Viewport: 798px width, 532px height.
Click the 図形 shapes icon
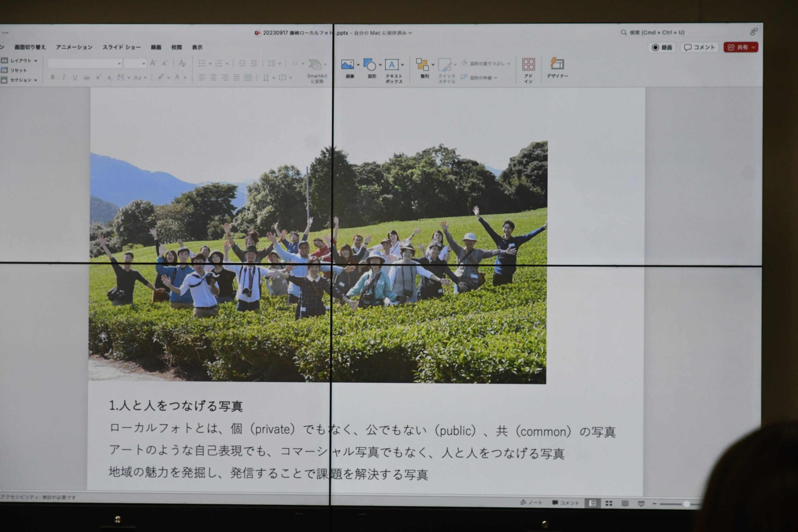click(369, 65)
